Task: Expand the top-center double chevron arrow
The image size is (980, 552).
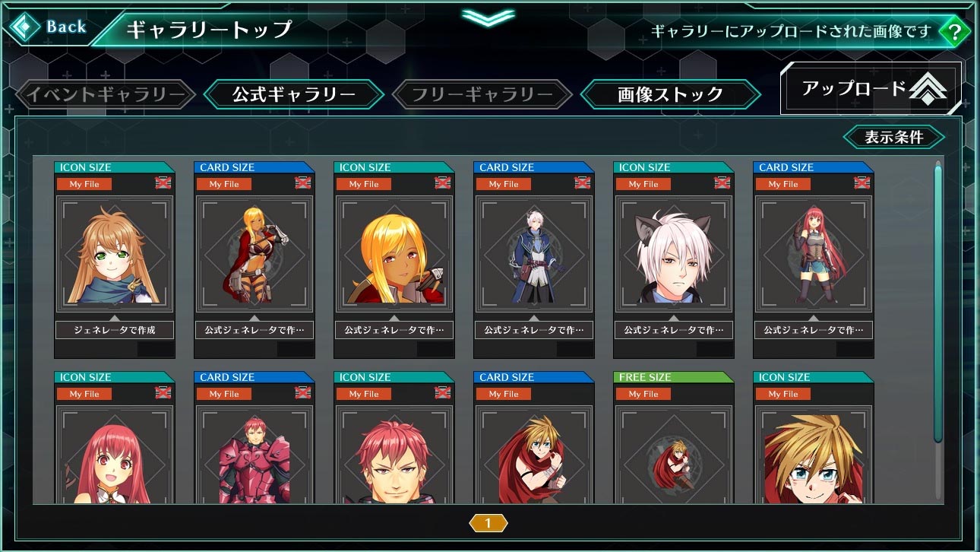Action: [488, 17]
